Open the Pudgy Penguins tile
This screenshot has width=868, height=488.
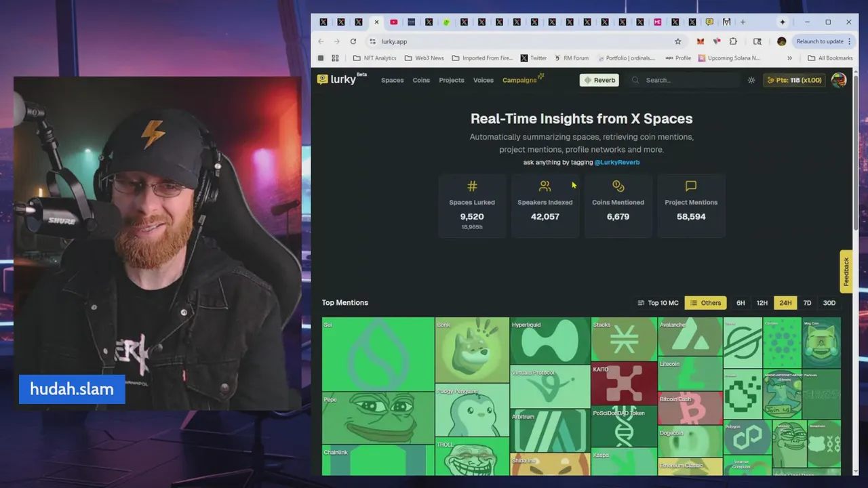[x=472, y=410]
